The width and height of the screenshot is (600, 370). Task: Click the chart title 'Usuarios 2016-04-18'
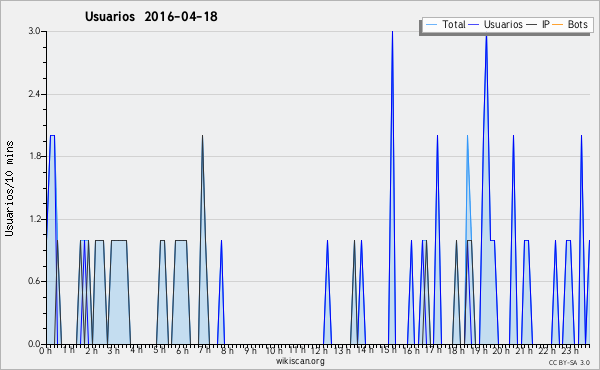click(151, 17)
